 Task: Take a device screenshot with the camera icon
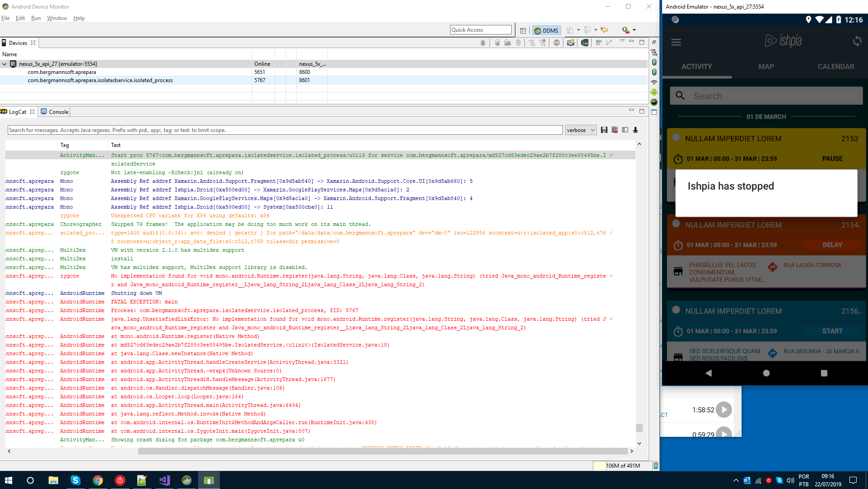click(570, 42)
